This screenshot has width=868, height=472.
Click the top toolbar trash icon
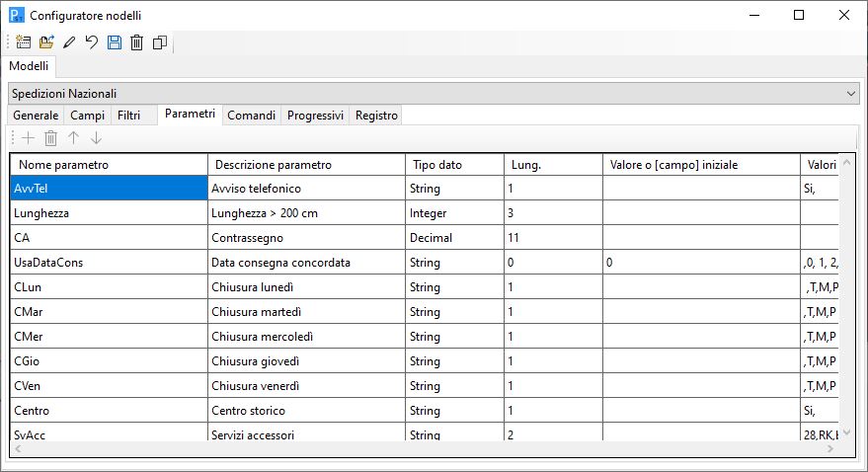(x=136, y=42)
